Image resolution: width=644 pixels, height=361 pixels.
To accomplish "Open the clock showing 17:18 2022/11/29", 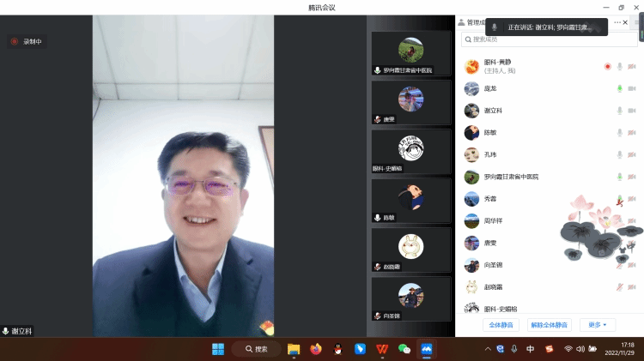I will point(619,349).
